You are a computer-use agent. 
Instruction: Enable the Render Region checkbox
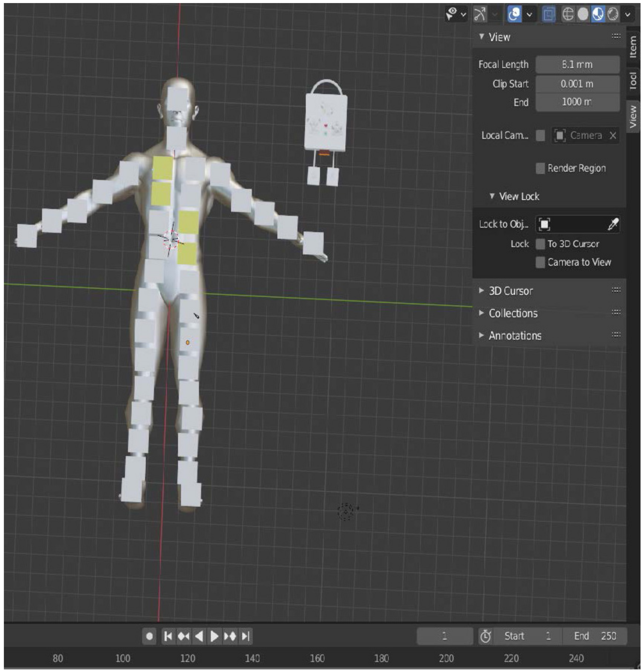click(540, 168)
